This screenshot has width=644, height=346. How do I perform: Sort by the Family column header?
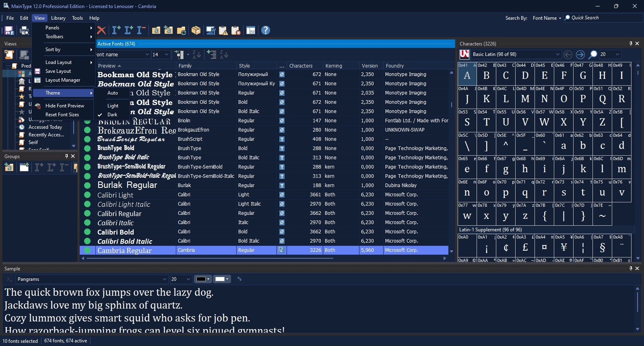206,66
